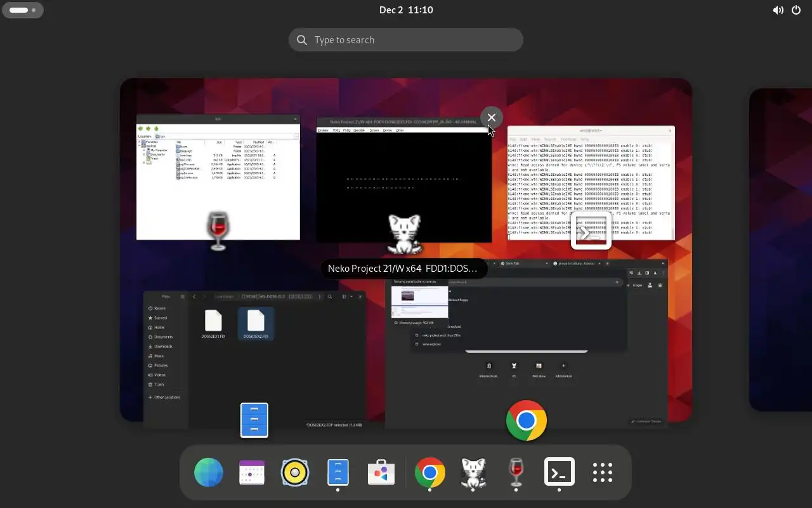Close the Neko Project 21/W window preview

coord(492,117)
